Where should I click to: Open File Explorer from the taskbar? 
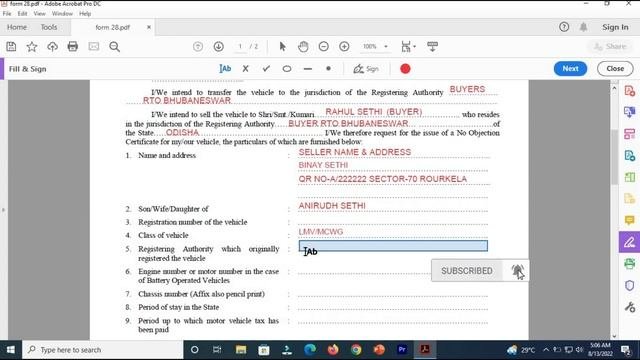(241, 350)
